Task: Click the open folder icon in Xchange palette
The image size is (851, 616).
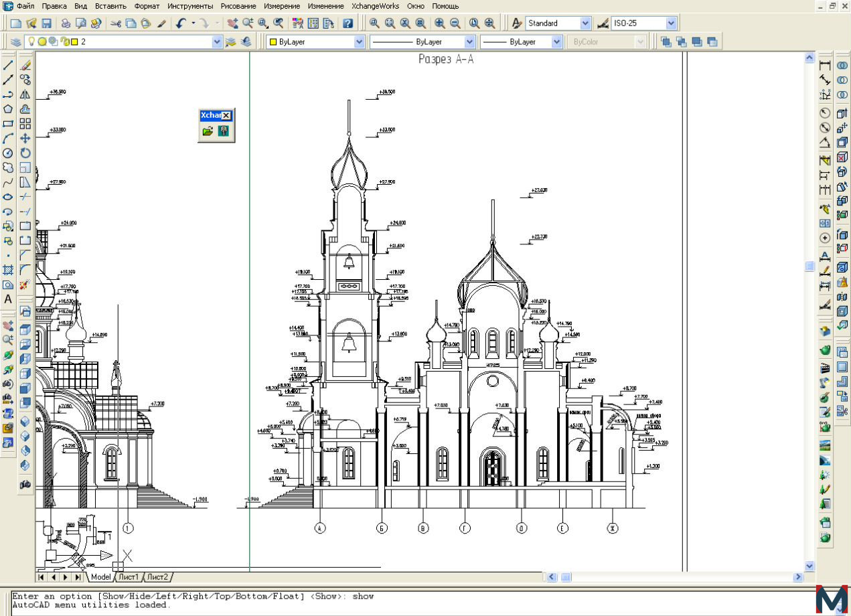Action: click(x=208, y=131)
